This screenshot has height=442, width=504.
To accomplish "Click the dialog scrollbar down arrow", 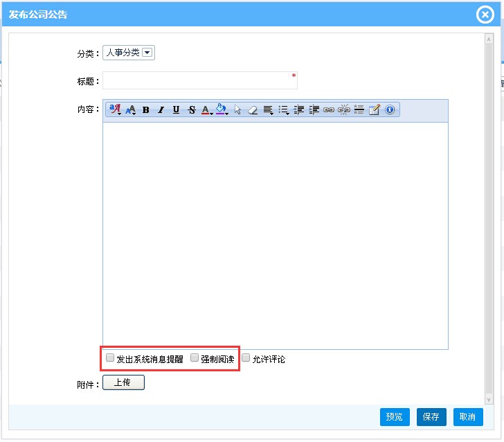I will tap(489, 400).
